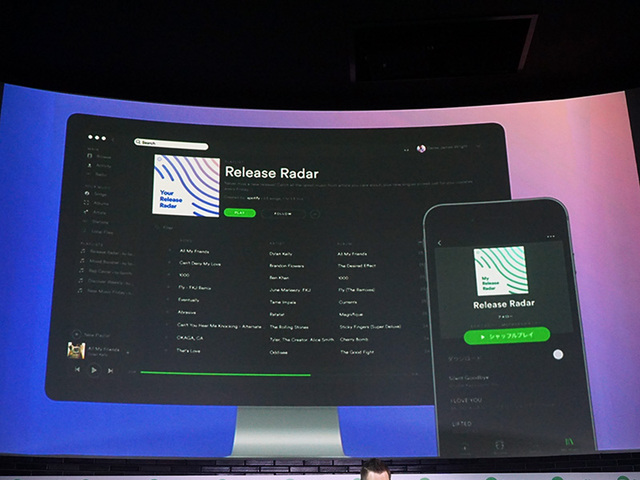640x480 pixels.
Task: Click the user avatar at top right
Action: tap(421, 149)
